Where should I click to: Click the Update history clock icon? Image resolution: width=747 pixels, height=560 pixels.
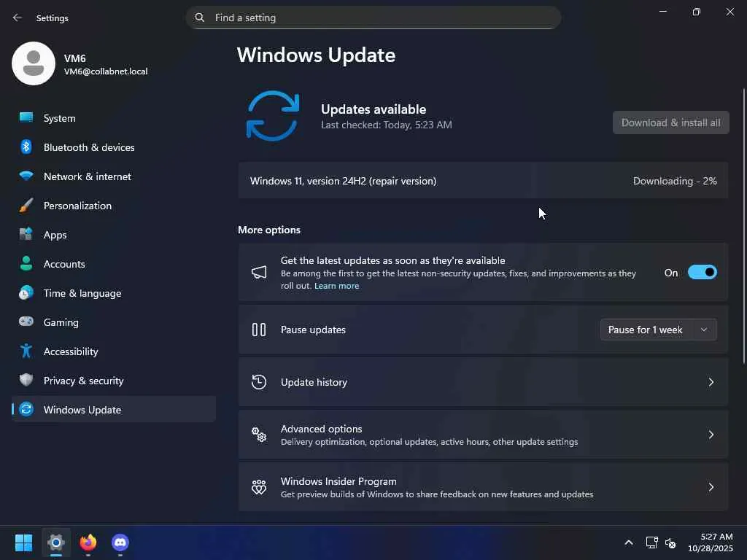259,382
